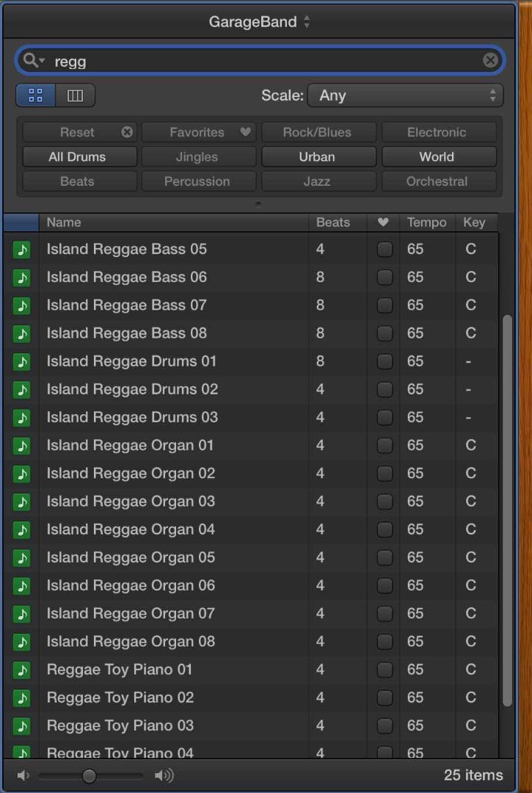Click green loop icon for Island Reggae Organ 06
The width and height of the screenshot is (532, 793).
click(21, 586)
